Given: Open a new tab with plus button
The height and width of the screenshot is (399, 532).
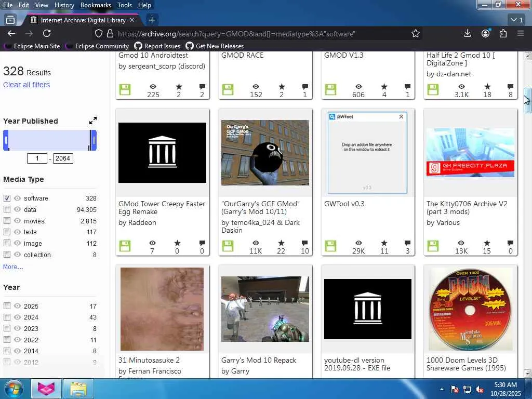Looking at the screenshot, I should (x=152, y=20).
